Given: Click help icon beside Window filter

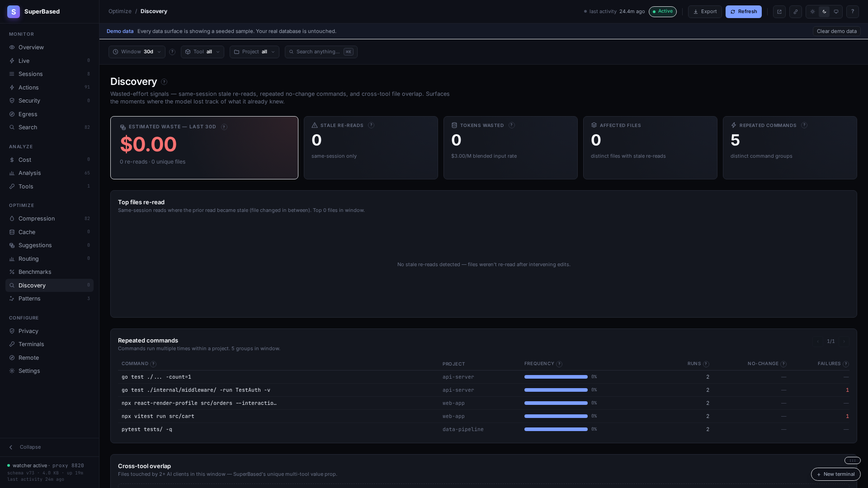Looking at the screenshot, I should coord(172,52).
